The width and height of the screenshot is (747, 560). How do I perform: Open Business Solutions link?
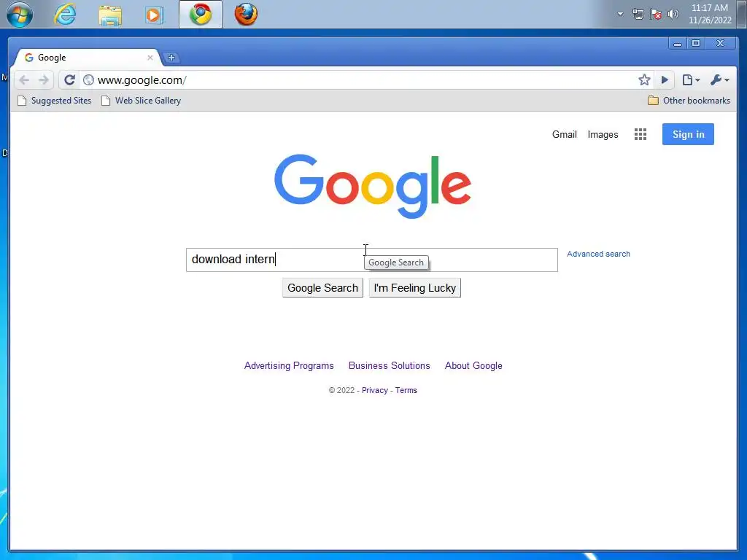click(x=390, y=366)
